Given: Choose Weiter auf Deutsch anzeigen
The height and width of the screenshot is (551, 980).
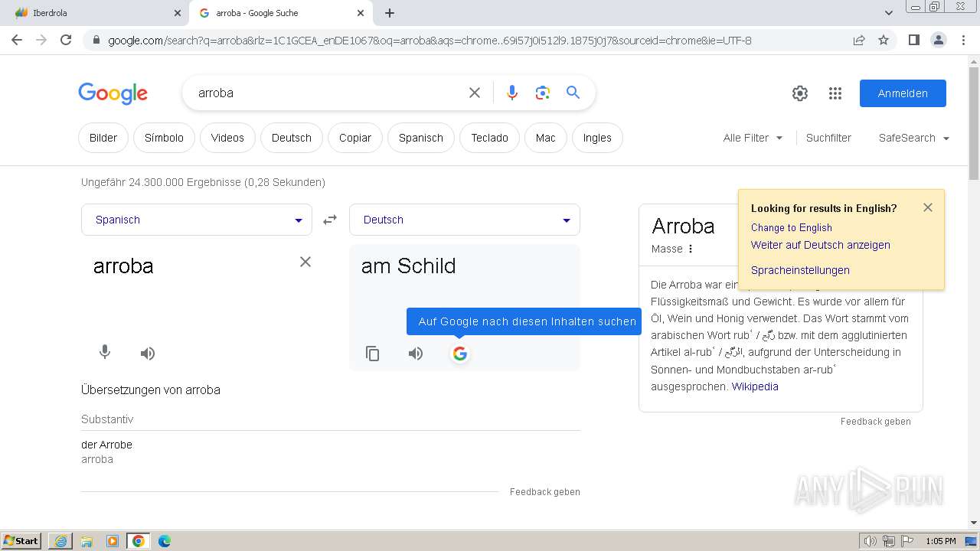Looking at the screenshot, I should [820, 245].
